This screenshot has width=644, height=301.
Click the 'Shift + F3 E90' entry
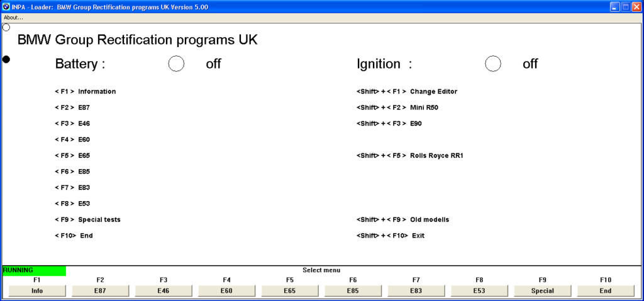click(x=389, y=124)
